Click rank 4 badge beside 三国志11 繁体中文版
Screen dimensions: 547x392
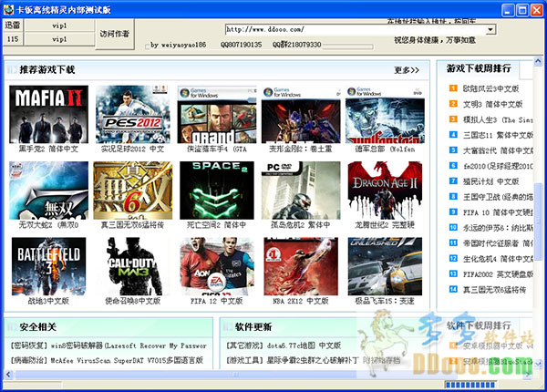[x=453, y=135]
